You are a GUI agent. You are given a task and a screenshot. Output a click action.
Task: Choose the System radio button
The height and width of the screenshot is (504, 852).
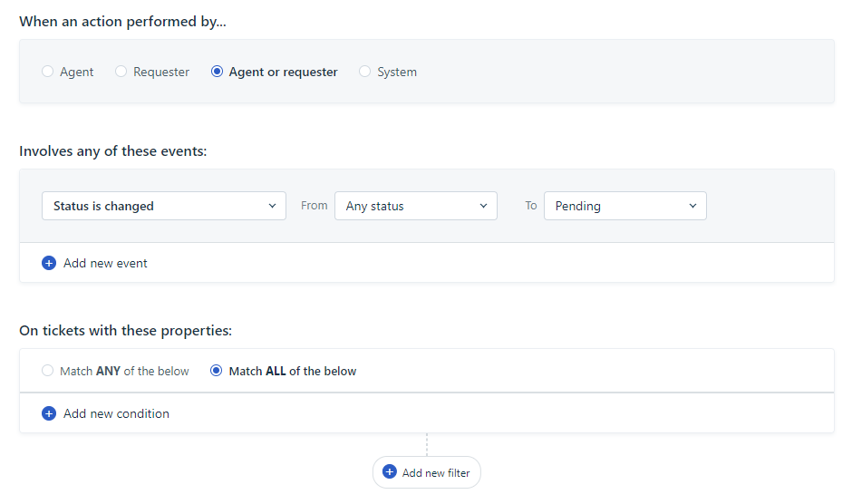tap(364, 72)
